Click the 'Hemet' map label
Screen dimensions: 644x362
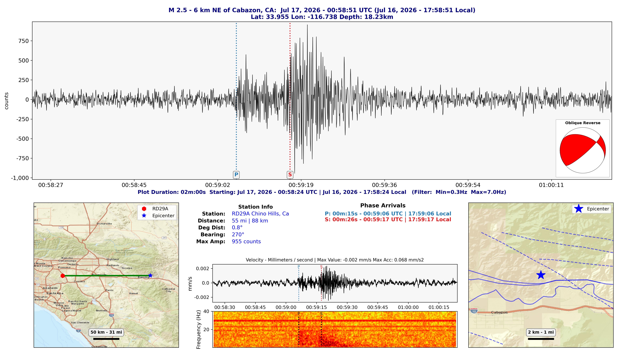tap(133, 293)
